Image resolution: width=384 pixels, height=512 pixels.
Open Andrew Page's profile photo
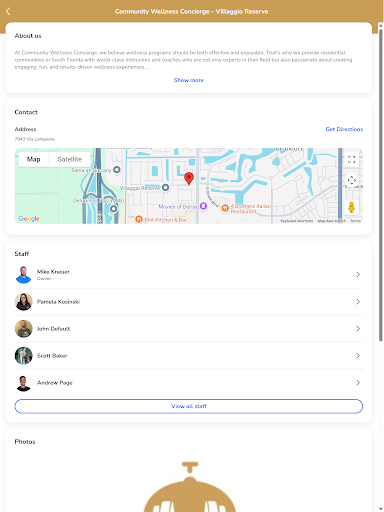pos(23,383)
